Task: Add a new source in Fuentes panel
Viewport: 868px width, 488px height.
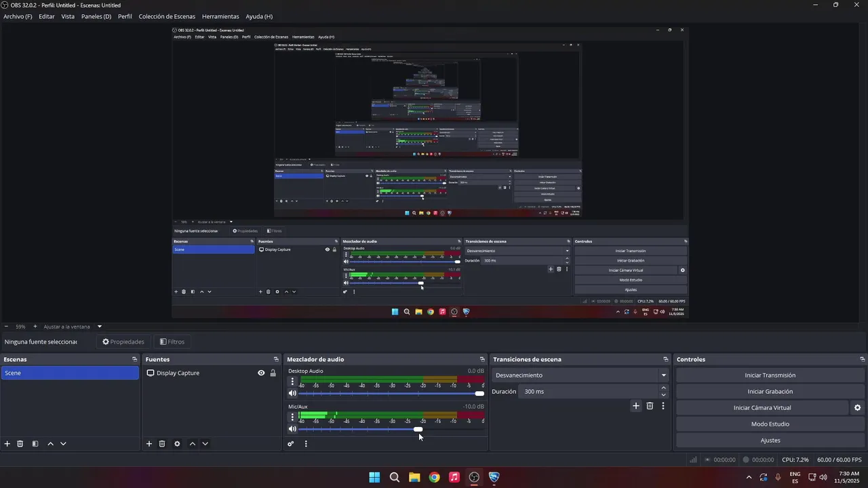Action: point(149,444)
